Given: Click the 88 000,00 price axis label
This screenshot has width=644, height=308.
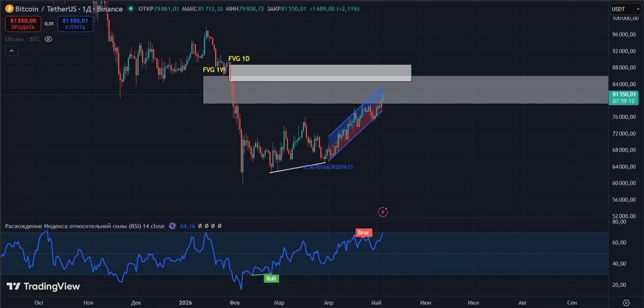Looking at the screenshot, I should 624,67.
